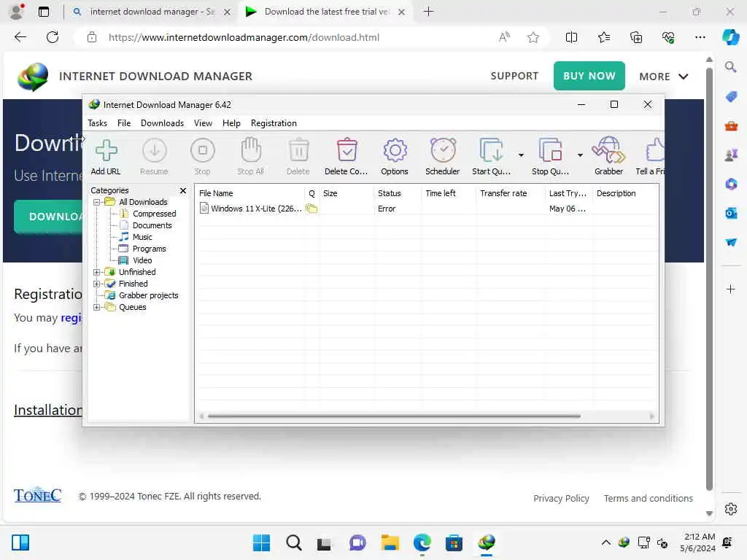Open browser Collections icon

tap(636, 37)
